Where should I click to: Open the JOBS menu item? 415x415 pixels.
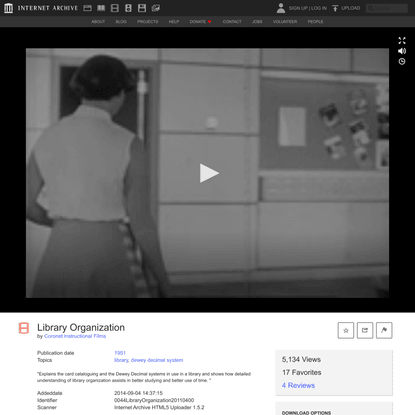point(257,22)
